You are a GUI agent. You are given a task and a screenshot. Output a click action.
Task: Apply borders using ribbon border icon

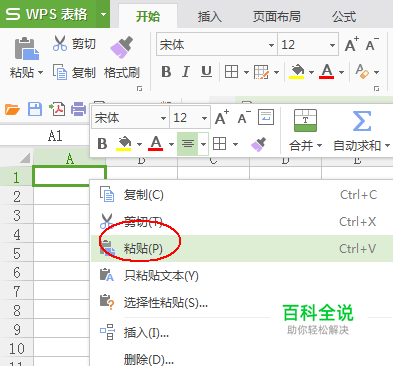232,72
